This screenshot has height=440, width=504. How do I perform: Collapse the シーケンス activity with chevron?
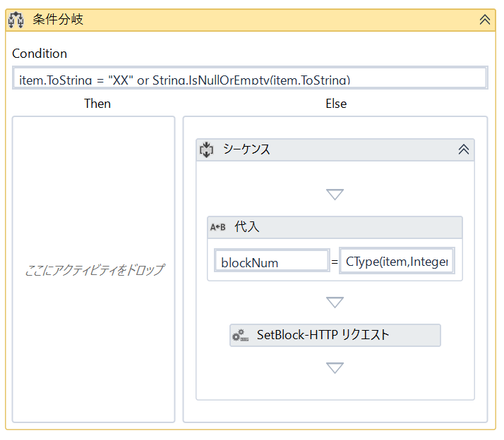[464, 149]
